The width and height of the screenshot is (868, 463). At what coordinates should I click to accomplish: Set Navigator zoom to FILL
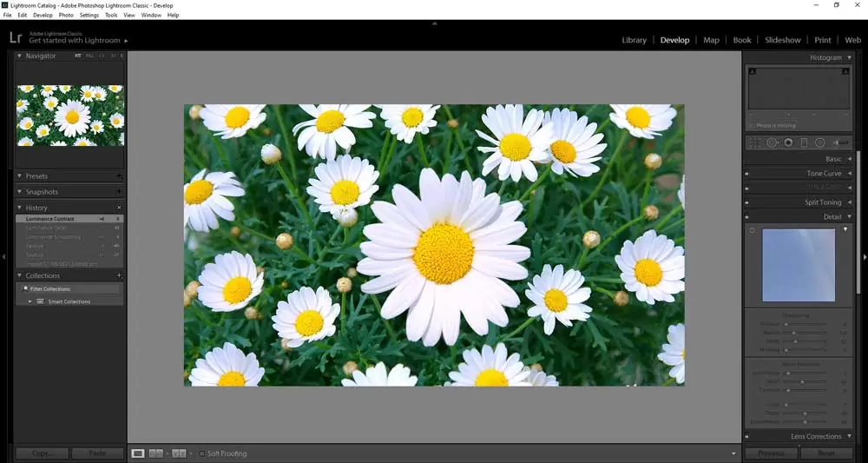click(x=89, y=56)
